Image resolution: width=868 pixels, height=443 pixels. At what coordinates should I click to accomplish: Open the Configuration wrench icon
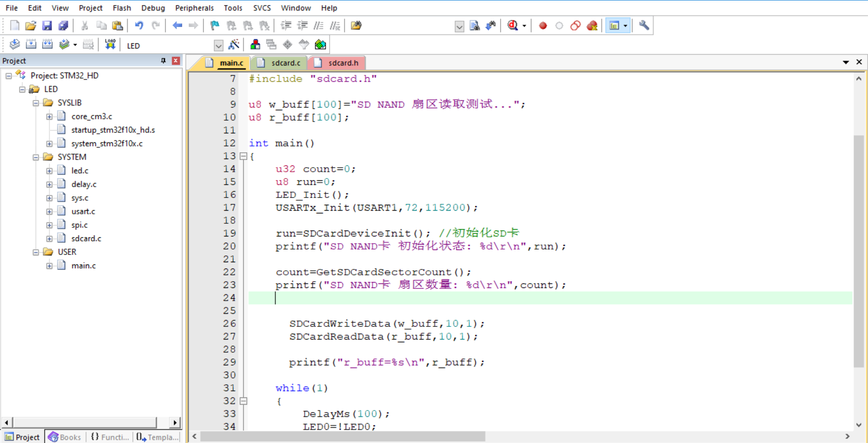point(644,26)
